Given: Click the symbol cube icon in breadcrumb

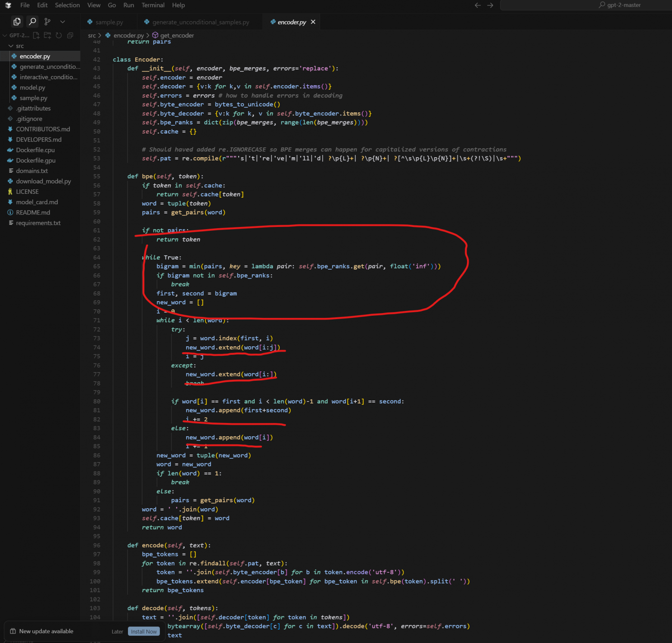Looking at the screenshot, I should (155, 35).
